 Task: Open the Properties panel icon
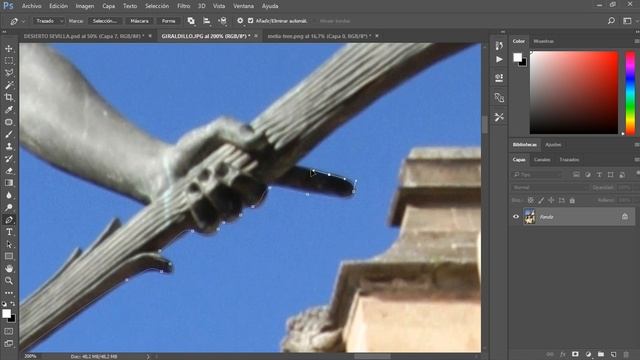(x=499, y=78)
